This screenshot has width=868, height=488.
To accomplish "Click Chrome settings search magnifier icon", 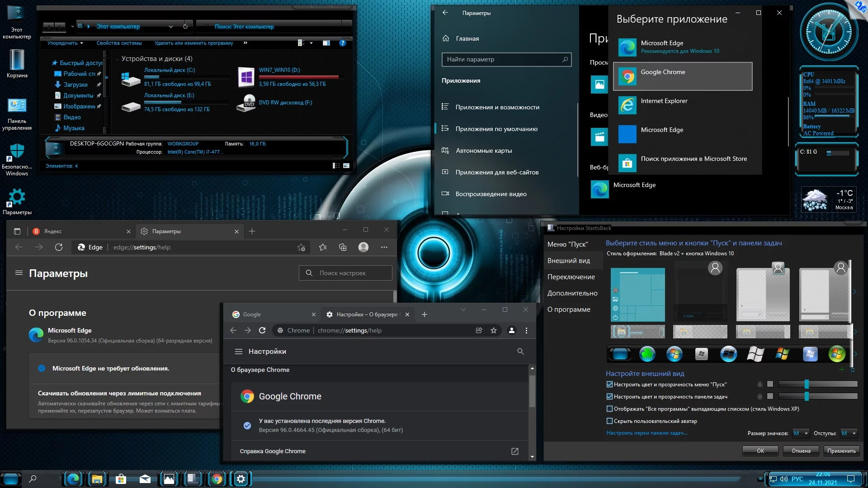I will coord(520,352).
